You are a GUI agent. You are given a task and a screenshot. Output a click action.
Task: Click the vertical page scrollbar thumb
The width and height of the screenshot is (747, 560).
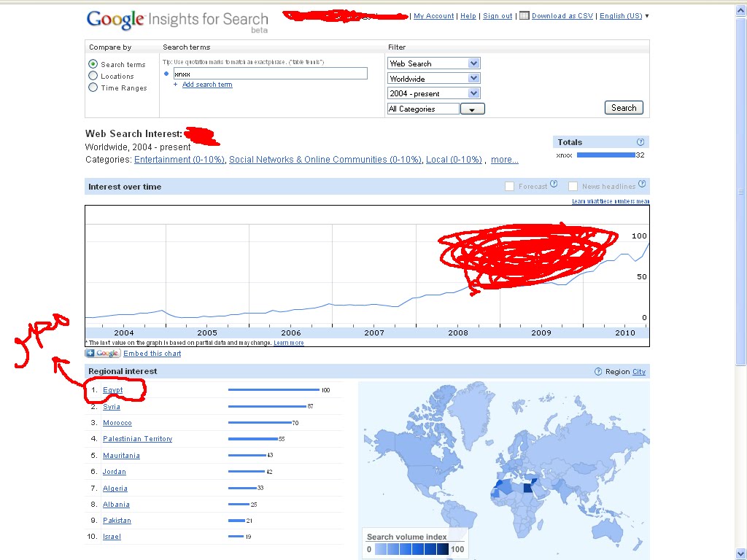[741, 190]
